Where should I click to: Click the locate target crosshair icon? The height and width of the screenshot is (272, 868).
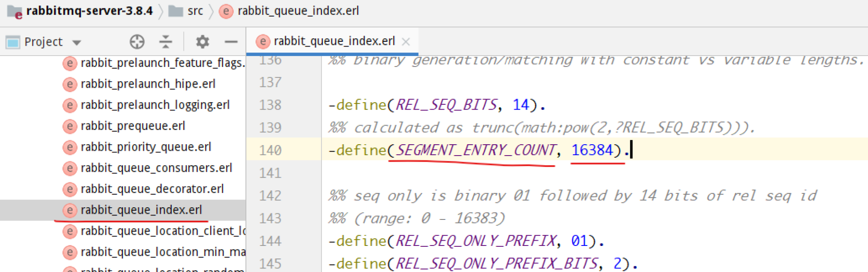137,42
